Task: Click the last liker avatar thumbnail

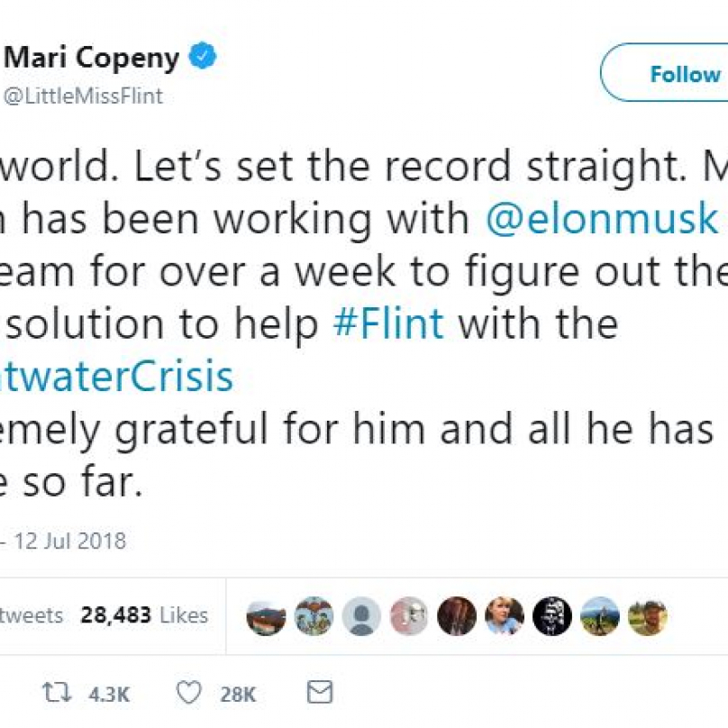Action: point(647,616)
